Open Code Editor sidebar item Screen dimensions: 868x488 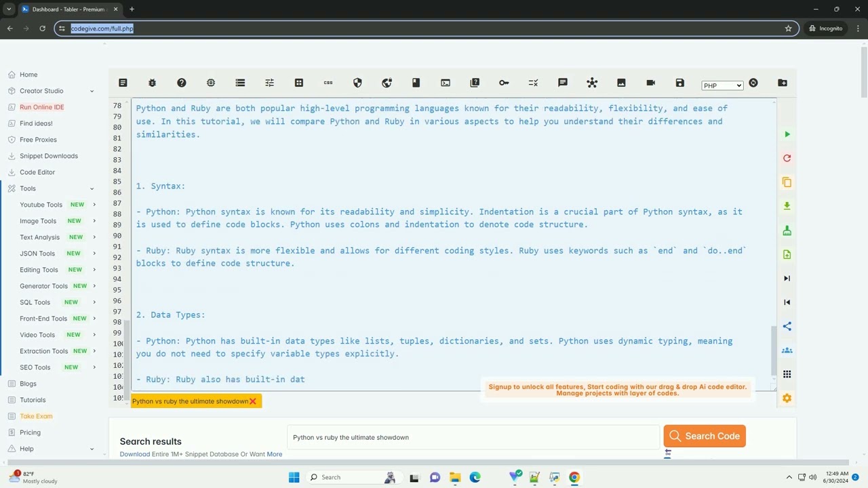tap(37, 172)
